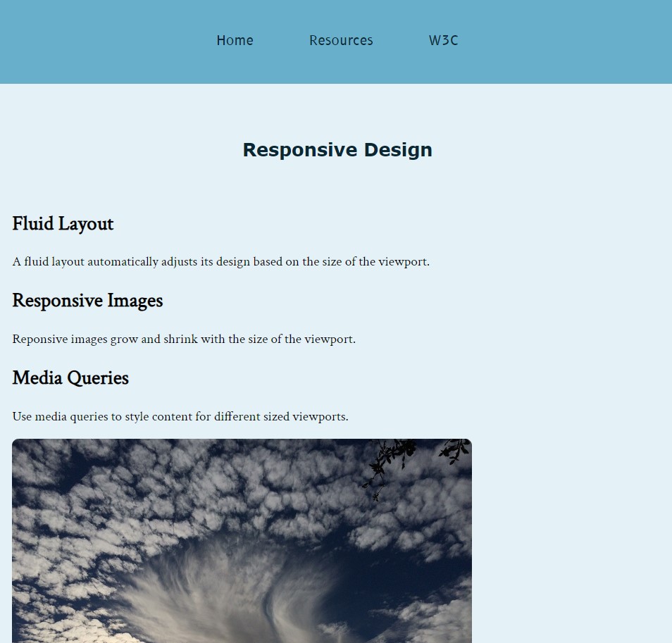Select the Fluid Layout heading
672x643 pixels.
click(63, 224)
